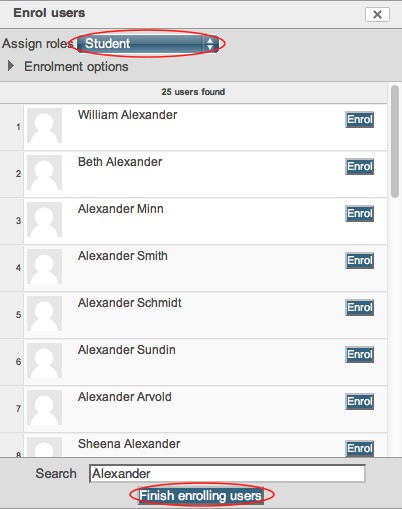The image size is (402, 509).
Task: Enrol Sheena Alexander
Action: [x=359, y=448]
